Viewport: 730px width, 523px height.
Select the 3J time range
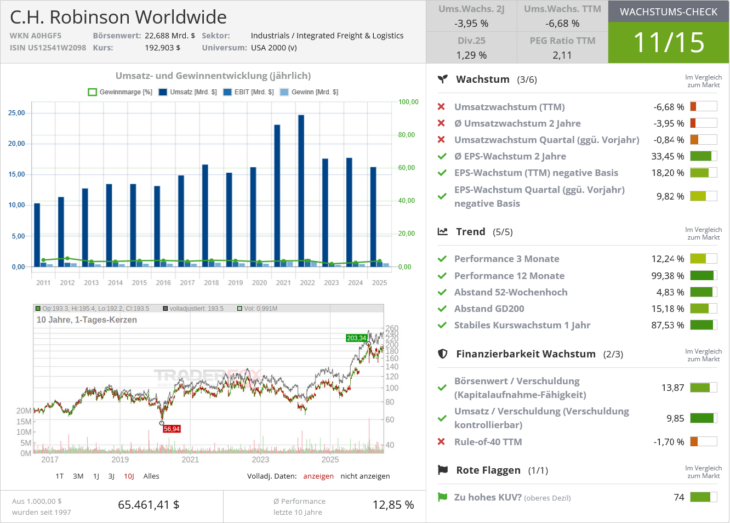point(111,476)
